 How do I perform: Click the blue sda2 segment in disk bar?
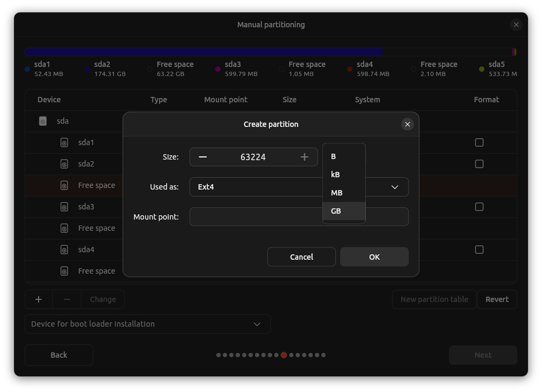[x=204, y=52]
